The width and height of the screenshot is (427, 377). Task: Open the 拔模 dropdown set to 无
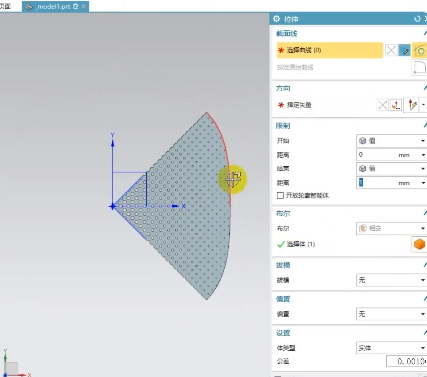click(391, 280)
